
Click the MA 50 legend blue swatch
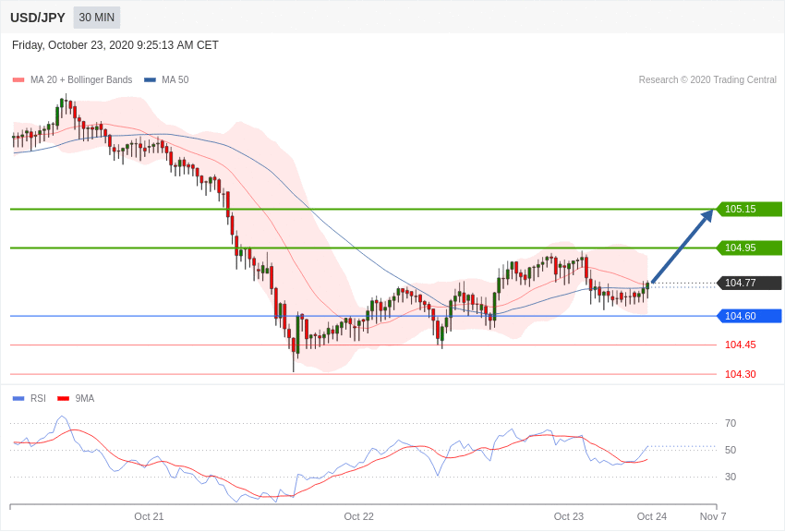150,79
